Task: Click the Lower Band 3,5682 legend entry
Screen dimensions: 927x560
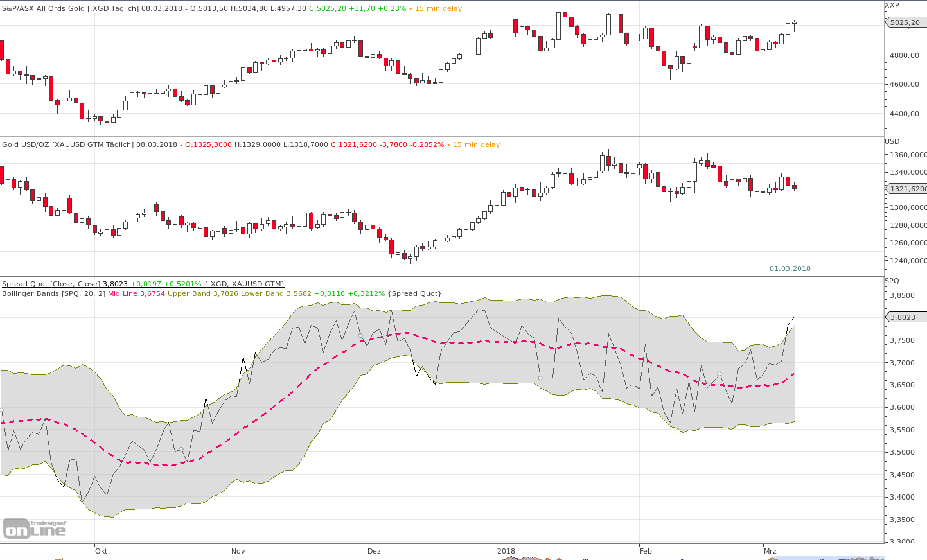Action: (x=276, y=293)
